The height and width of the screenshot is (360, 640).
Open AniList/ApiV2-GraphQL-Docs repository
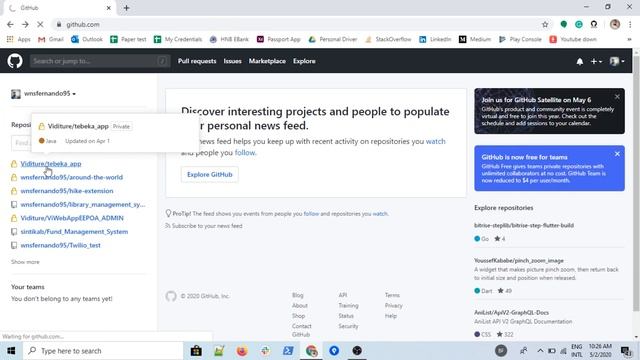point(511,312)
